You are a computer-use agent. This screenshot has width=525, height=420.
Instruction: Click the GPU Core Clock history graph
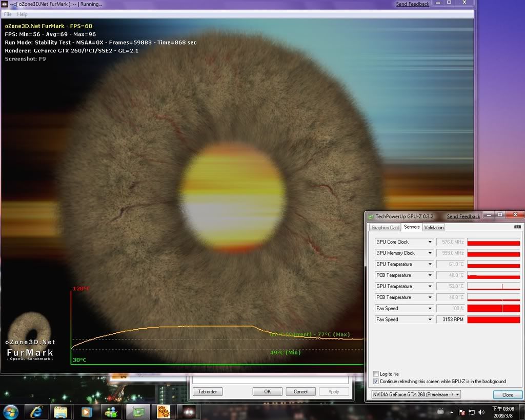pos(494,242)
